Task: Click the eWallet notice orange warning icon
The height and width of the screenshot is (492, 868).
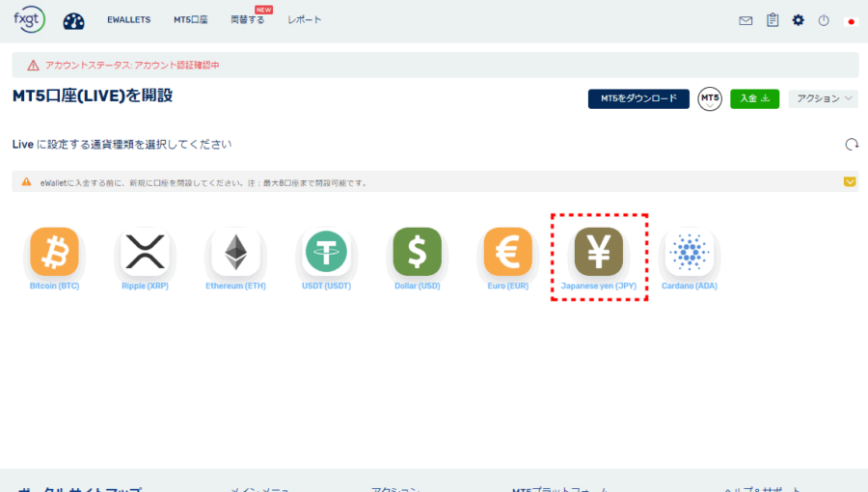Action: click(x=26, y=181)
